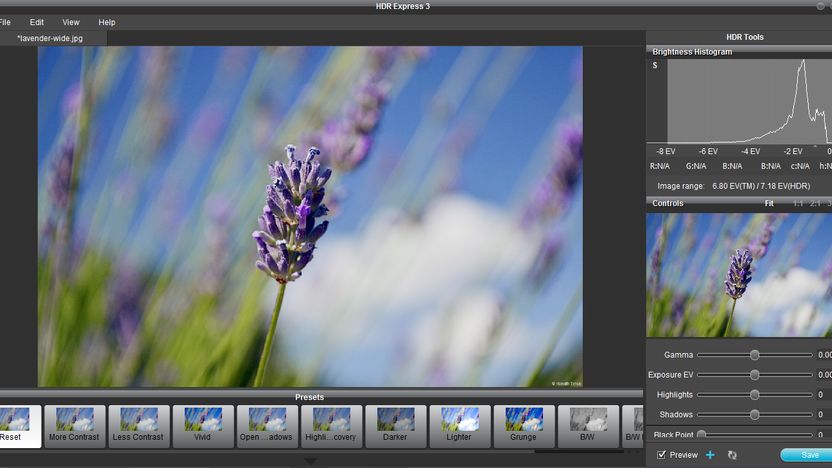Apply the Lighter preset
832x468 pixels.
tap(460, 427)
